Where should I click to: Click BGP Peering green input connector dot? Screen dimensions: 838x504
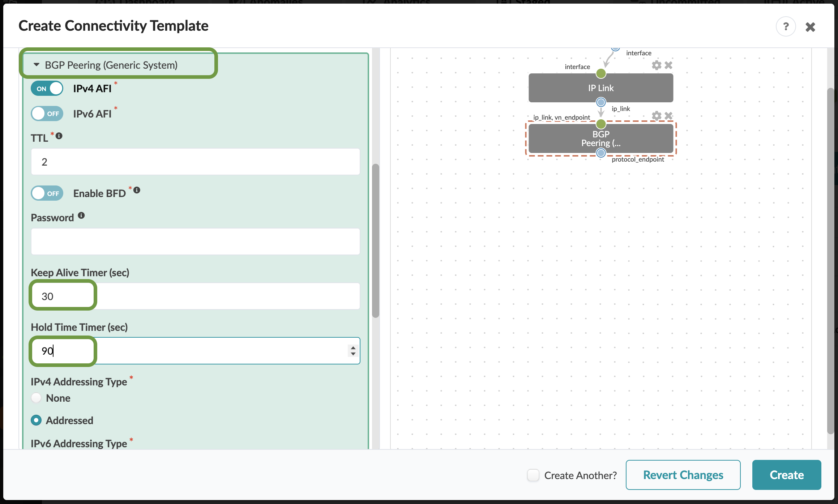coord(601,124)
